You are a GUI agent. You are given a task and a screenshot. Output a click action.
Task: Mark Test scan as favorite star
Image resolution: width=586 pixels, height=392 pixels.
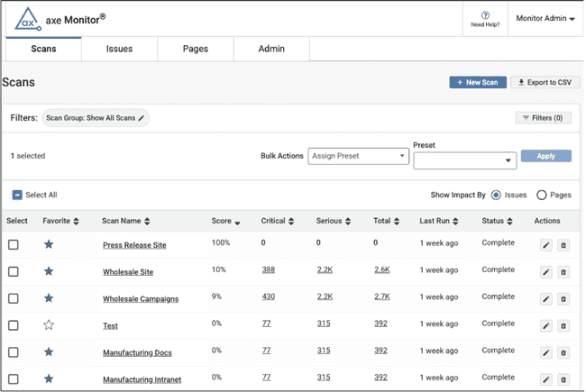tap(49, 325)
